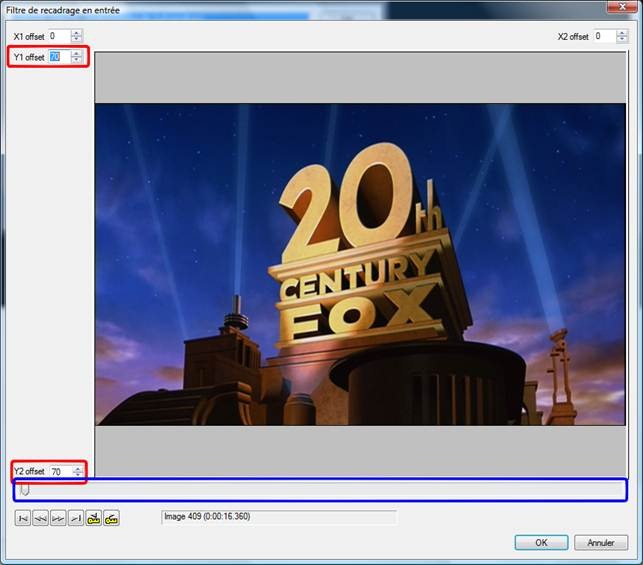Jump to the first frame button
This screenshot has height=565, width=643.
(23, 518)
